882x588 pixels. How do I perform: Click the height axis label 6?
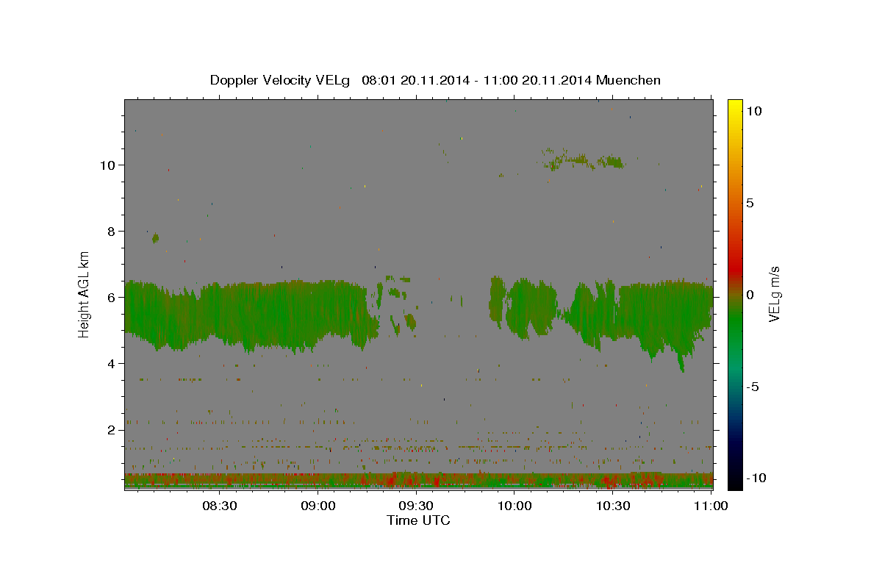point(112,297)
